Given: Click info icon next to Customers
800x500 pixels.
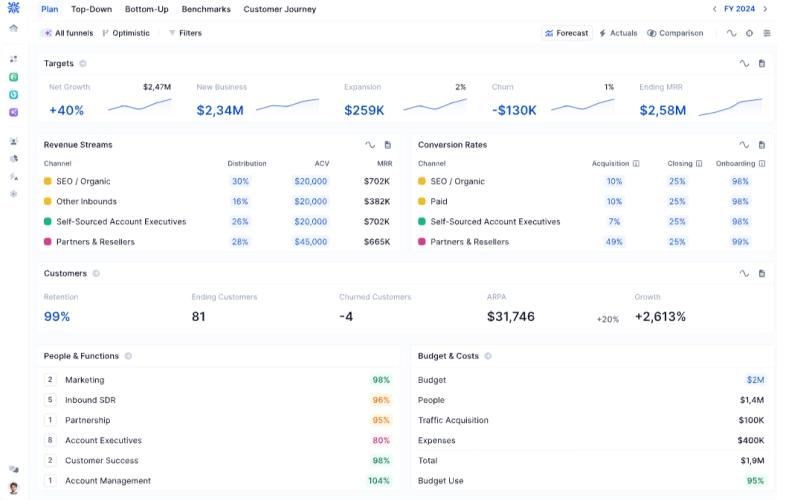Looking at the screenshot, I should pos(96,273).
